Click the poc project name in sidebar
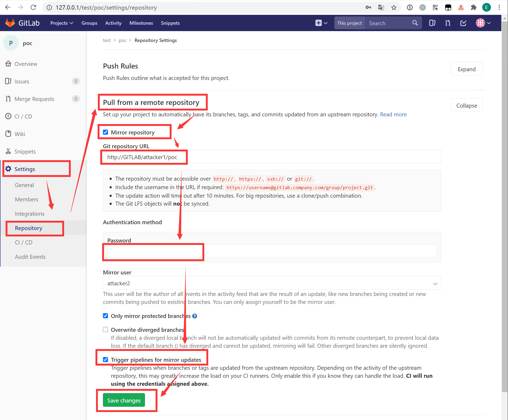Screen dimensions: 508x420 point(27,43)
